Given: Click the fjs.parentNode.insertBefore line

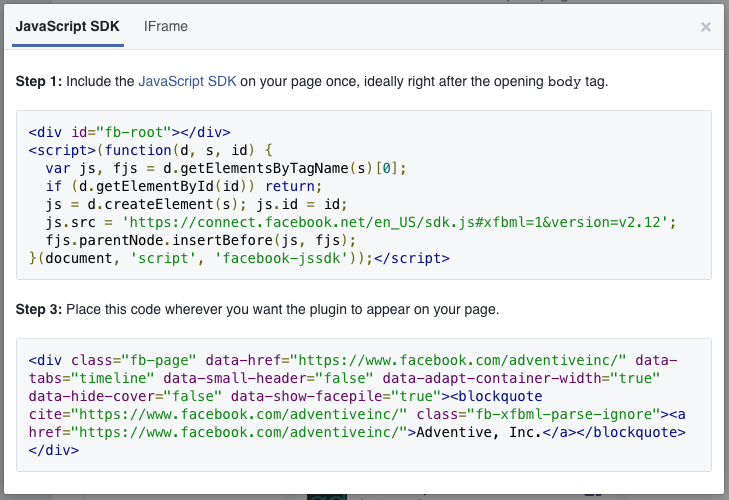Looking at the screenshot, I should coord(201,240).
